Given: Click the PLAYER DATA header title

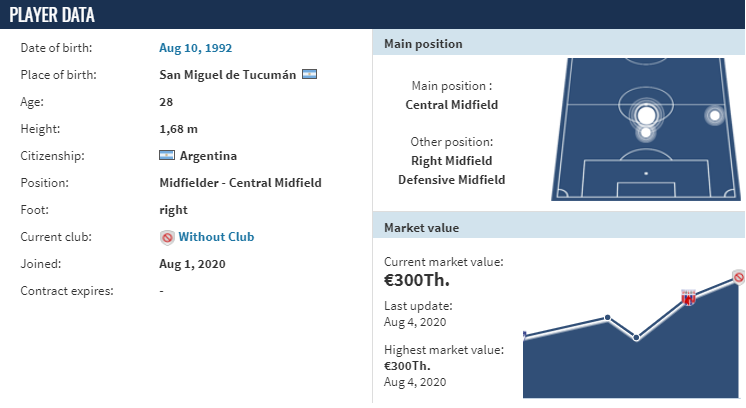Looking at the screenshot, I should 52,15.
